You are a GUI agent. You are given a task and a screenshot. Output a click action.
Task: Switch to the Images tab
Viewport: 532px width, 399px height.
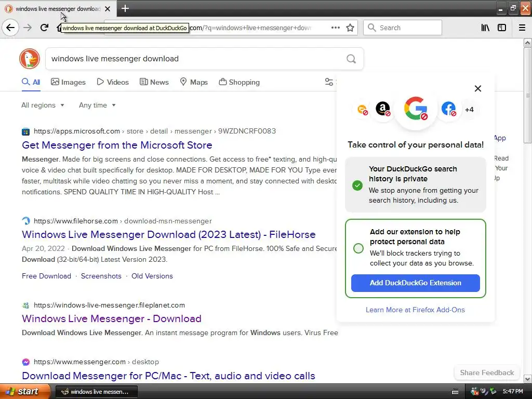click(x=68, y=82)
